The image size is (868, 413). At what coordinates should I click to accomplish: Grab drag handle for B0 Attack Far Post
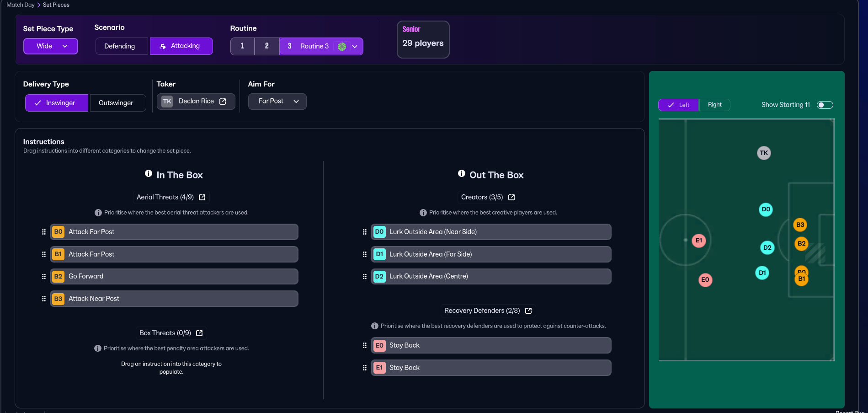click(x=44, y=232)
